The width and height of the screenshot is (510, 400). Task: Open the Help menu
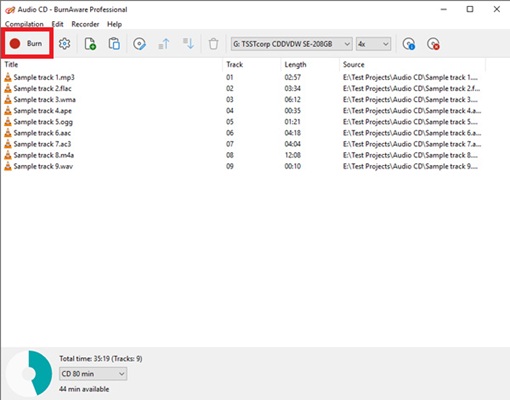click(x=114, y=24)
